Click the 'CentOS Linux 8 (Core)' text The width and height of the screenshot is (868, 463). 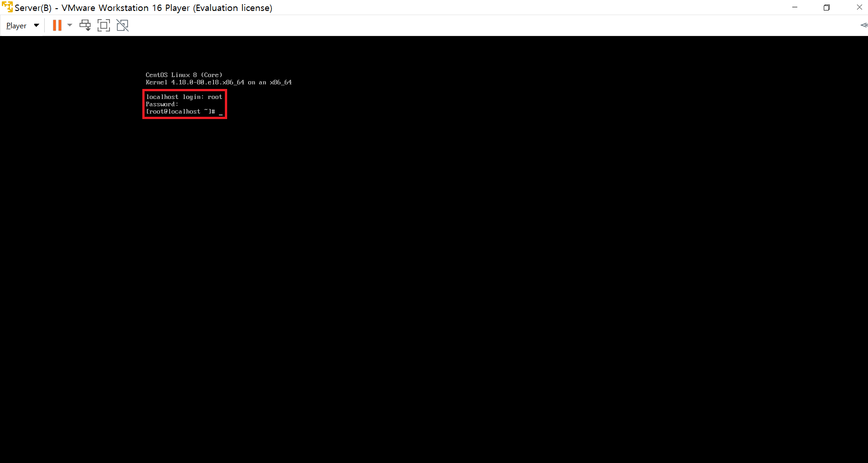click(x=184, y=75)
